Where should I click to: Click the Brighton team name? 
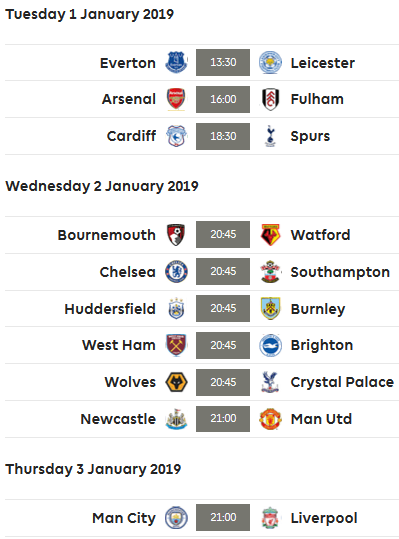(x=322, y=345)
